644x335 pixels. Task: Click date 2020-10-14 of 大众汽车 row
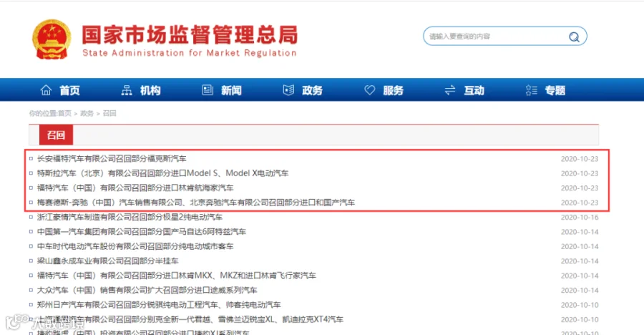[580, 290]
